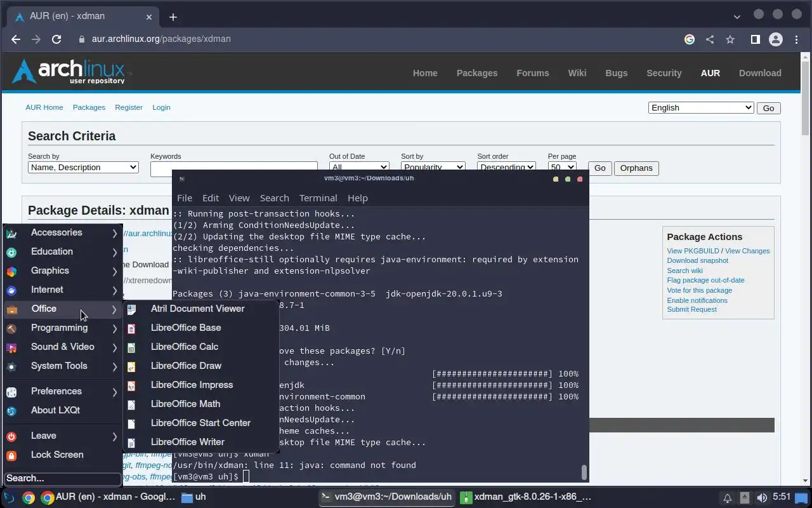This screenshot has height=508, width=812.
Task: Launch LibreOffice Math icon
Action: 131,404
